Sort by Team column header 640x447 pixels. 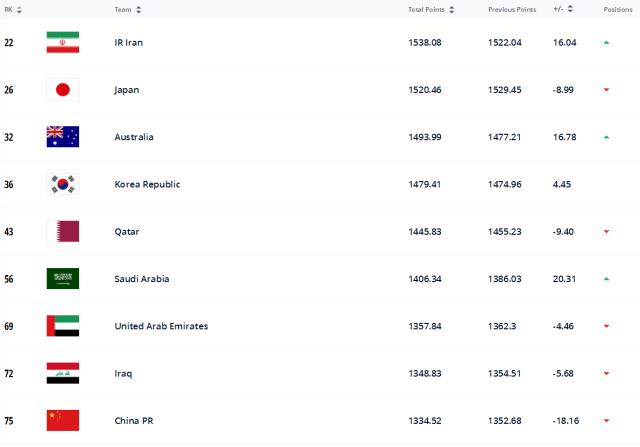(127, 9)
